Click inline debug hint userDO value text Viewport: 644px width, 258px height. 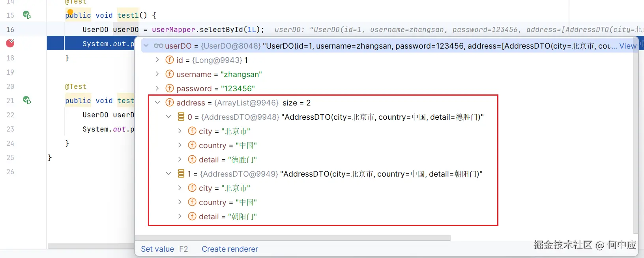pos(459,29)
